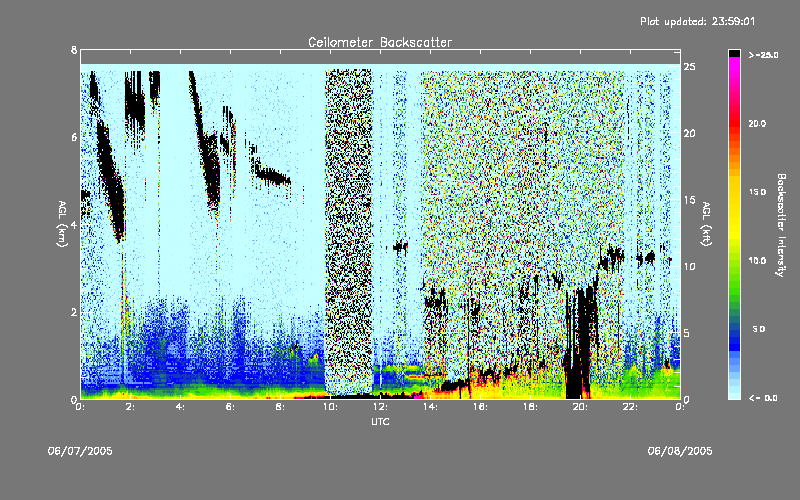The image size is (800, 500).
Task: Click the 'Backscatter Intensity' colorbar label
Action: pyautogui.click(x=781, y=225)
